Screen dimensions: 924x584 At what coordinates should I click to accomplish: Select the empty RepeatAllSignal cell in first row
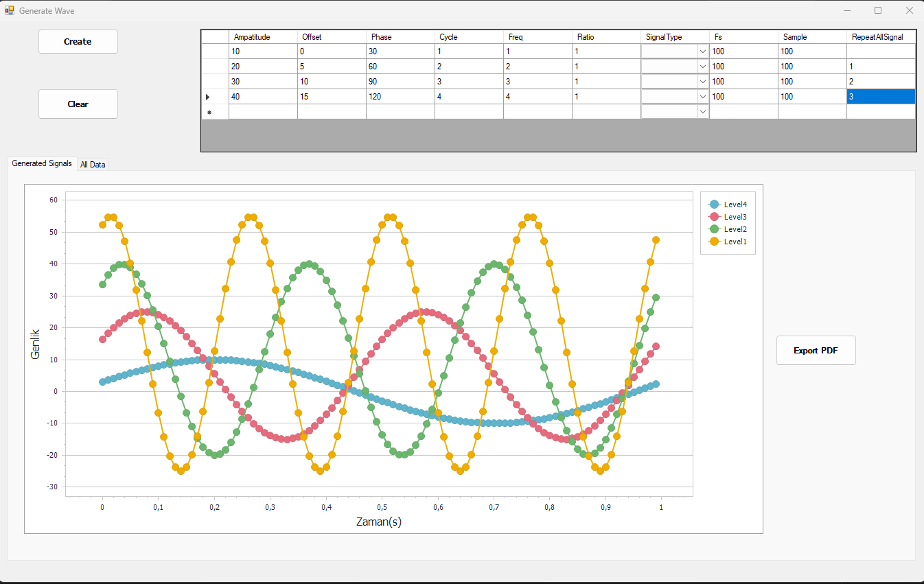[x=881, y=51]
